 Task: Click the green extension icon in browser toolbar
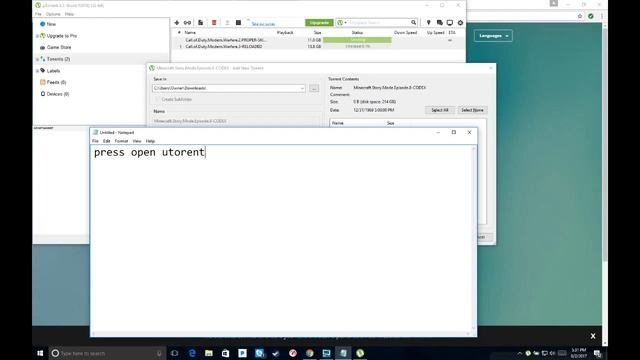point(591,16)
